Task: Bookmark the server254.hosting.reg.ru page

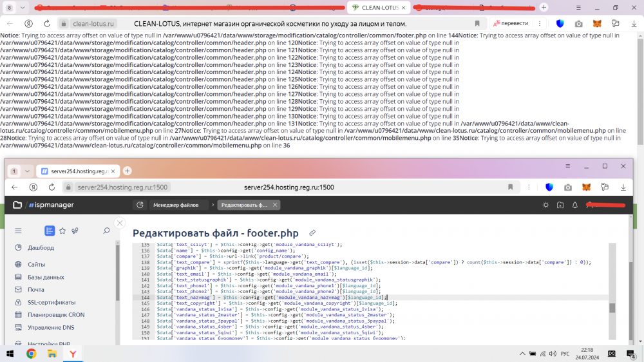Action: pyautogui.click(x=511, y=187)
